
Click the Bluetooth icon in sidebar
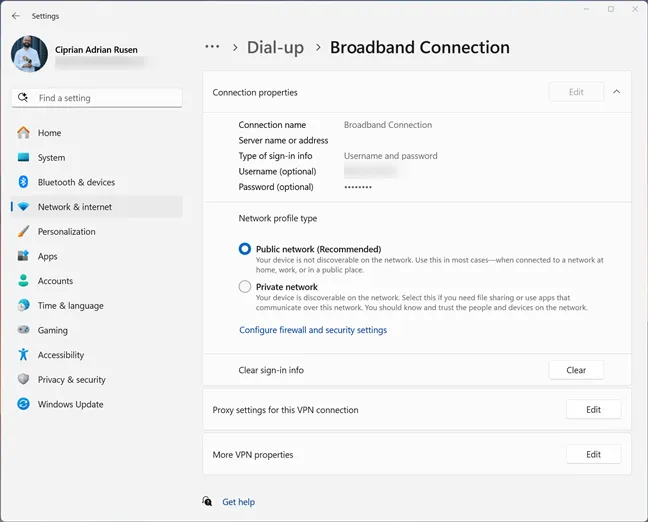point(24,182)
